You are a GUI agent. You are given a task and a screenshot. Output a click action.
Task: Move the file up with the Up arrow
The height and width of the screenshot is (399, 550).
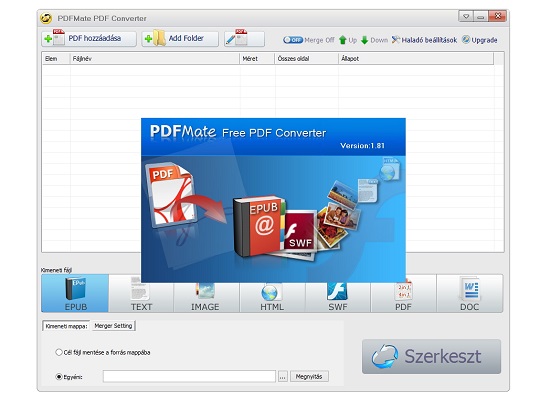point(348,40)
